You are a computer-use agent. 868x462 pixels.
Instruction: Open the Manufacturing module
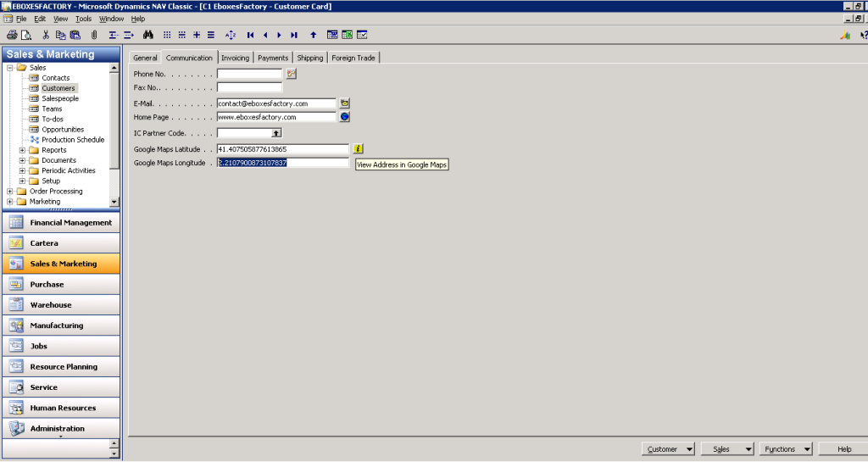[x=61, y=326]
